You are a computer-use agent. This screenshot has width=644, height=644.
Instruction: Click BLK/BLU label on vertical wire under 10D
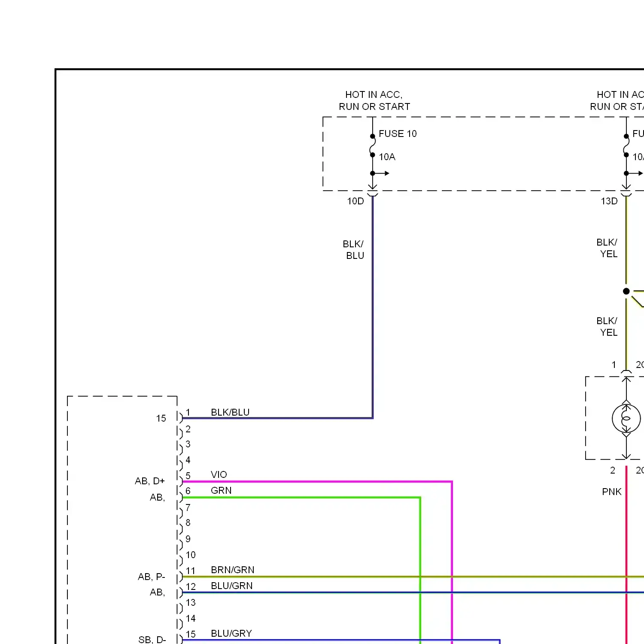click(x=353, y=250)
